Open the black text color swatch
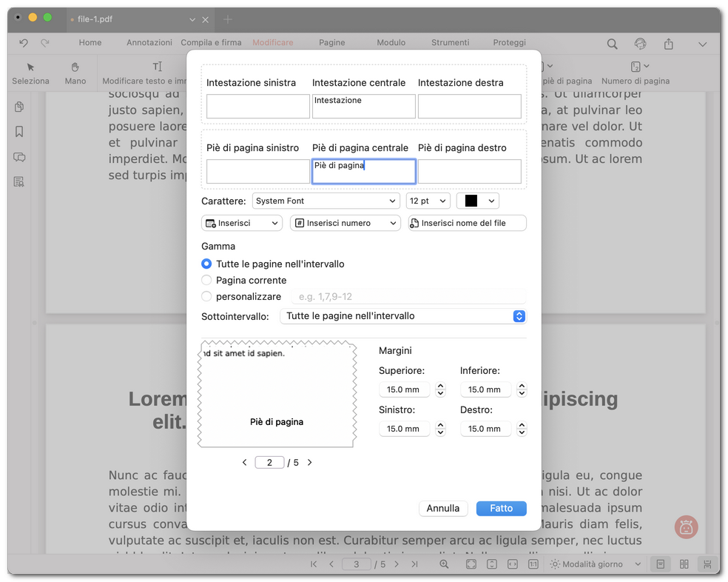This screenshot has height=582, width=728. (478, 201)
